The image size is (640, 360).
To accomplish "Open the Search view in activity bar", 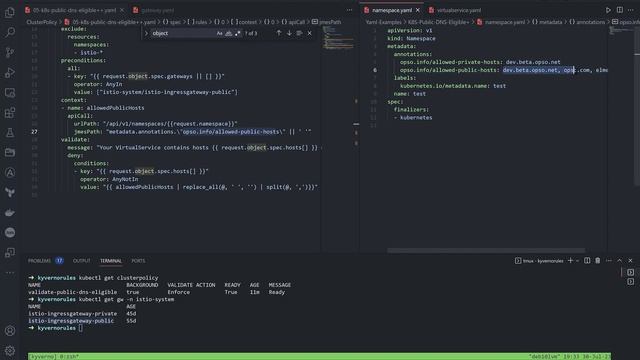I will click(10, 32).
